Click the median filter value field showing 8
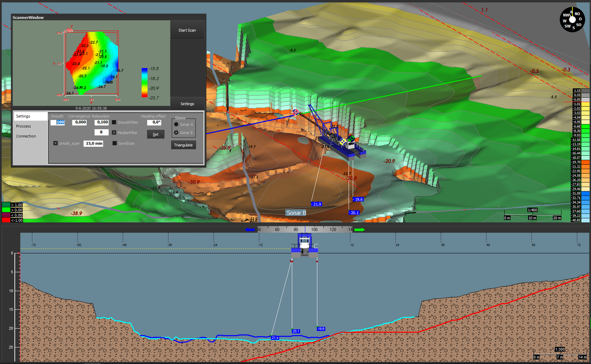Screen dimensions: 591x364 click(x=101, y=132)
